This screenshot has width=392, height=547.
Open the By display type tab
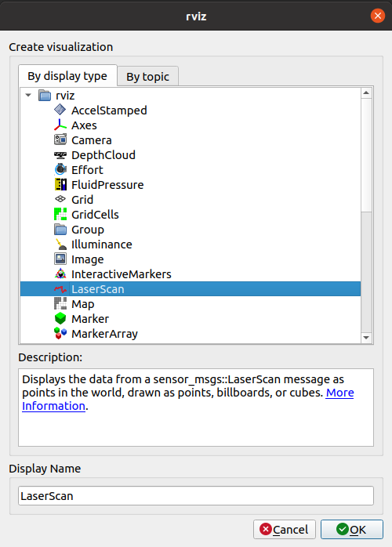[67, 76]
